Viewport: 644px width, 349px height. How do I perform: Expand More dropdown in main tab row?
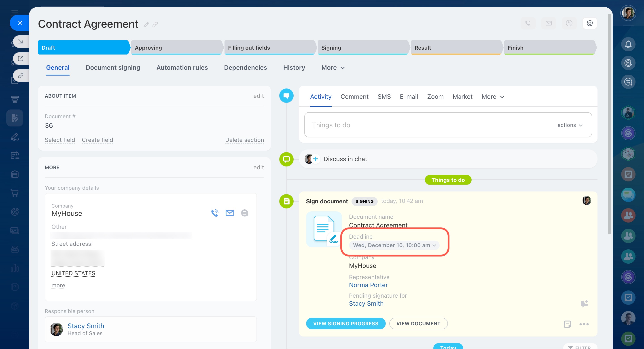(333, 68)
